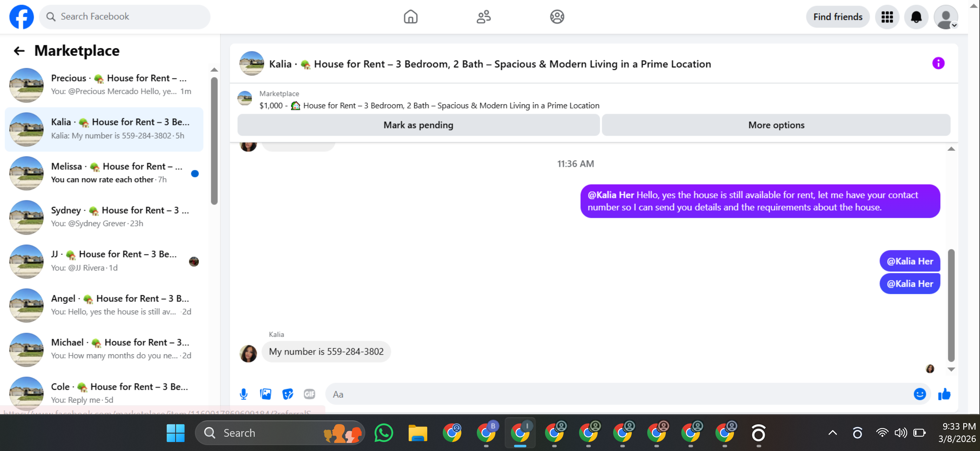
Task: Open the GIF picker
Action: click(309, 394)
